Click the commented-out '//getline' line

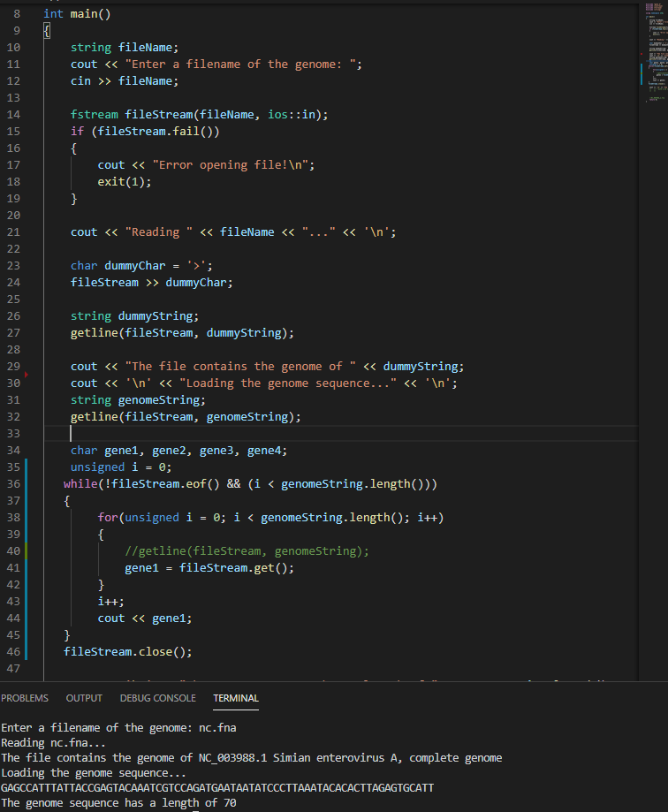[247, 551]
